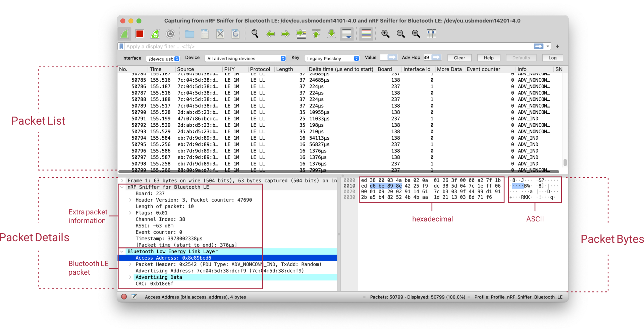Expand Flags: 0x01 row
Image resolution: width=644 pixels, height=332 pixels.
[x=130, y=213]
